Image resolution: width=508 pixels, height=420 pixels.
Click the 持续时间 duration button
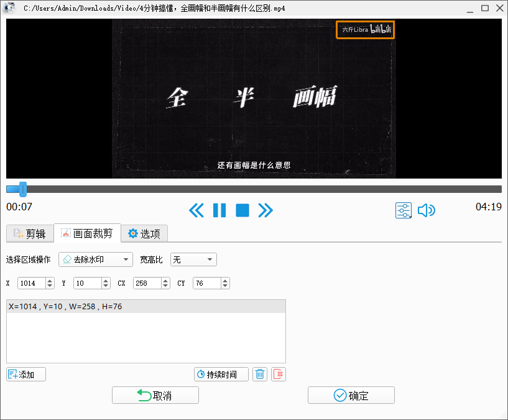(x=221, y=375)
